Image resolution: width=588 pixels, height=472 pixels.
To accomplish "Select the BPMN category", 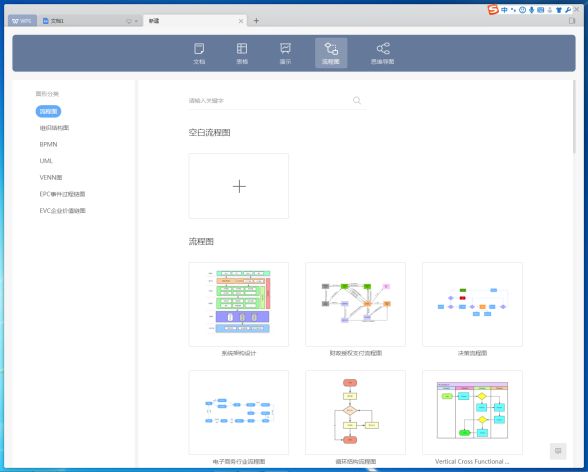I will click(x=48, y=144).
